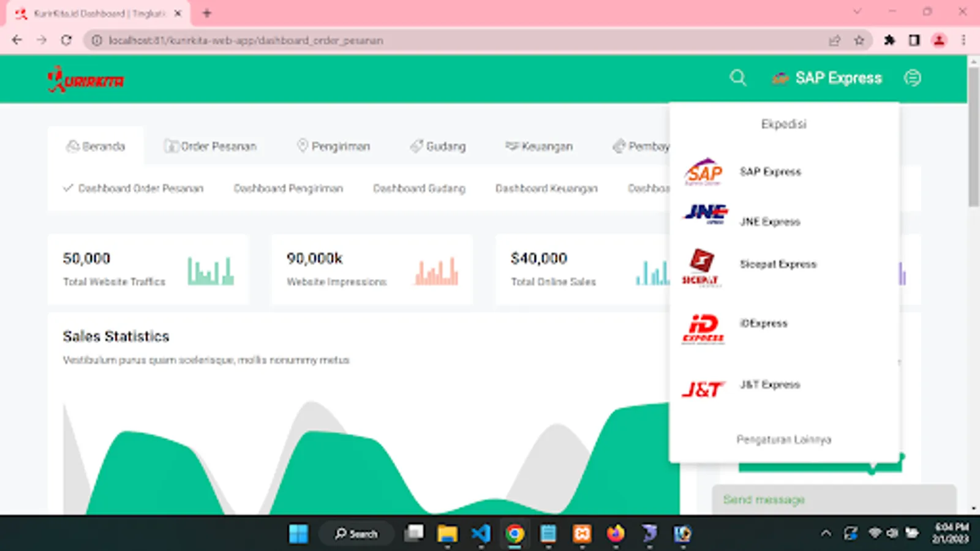Open the Website Impressions bar chart
The width and height of the screenshot is (980, 551).
(436, 271)
